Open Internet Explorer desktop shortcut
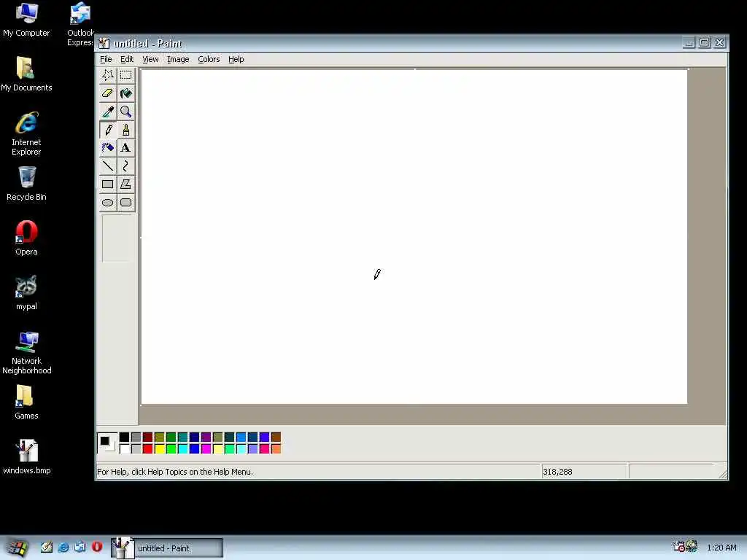This screenshot has width=747, height=560. [x=26, y=134]
